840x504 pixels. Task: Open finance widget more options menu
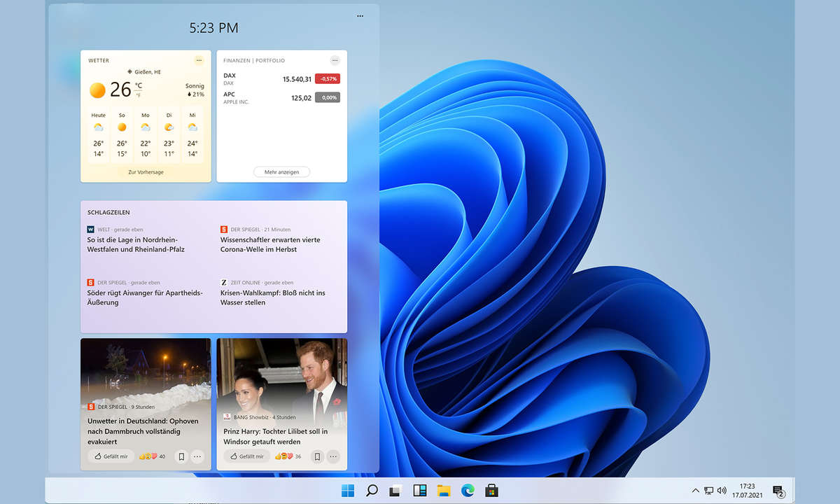[335, 60]
